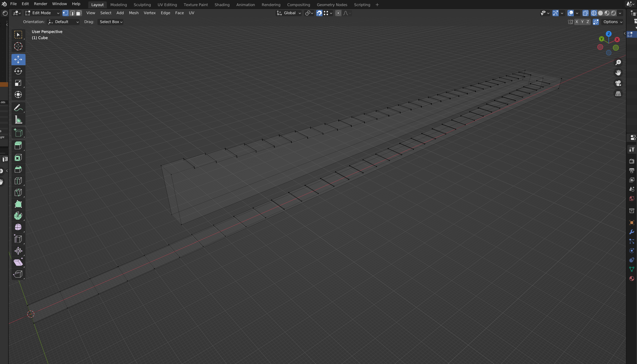The height and width of the screenshot is (364, 637).
Task: Switch to the Geometry Nodes workspace tab
Action: pos(332,5)
